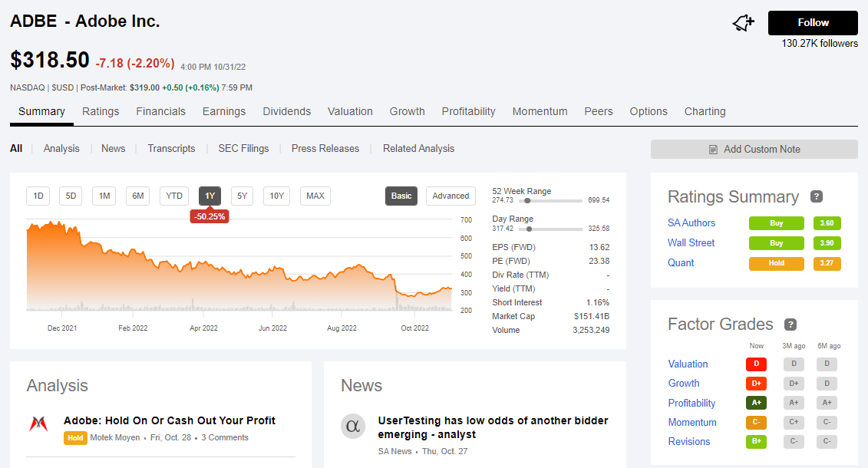Filter feed by SEC Filings

point(243,148)
